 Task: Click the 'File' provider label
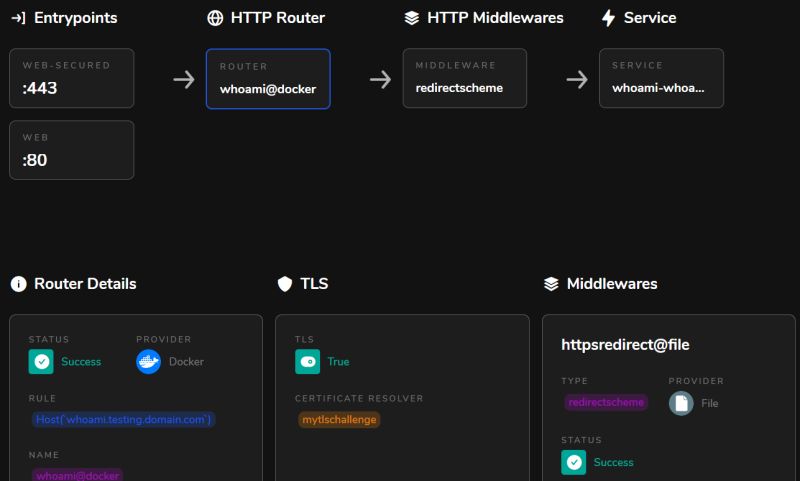click(709, 403)
